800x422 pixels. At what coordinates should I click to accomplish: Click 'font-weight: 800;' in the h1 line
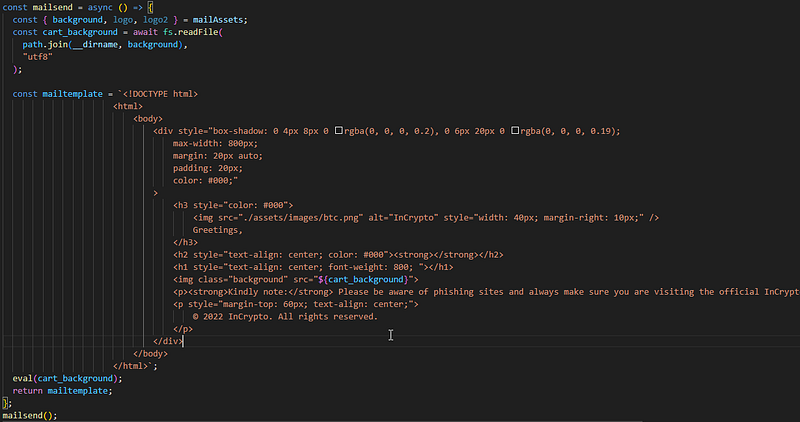(x=371, y=267)
